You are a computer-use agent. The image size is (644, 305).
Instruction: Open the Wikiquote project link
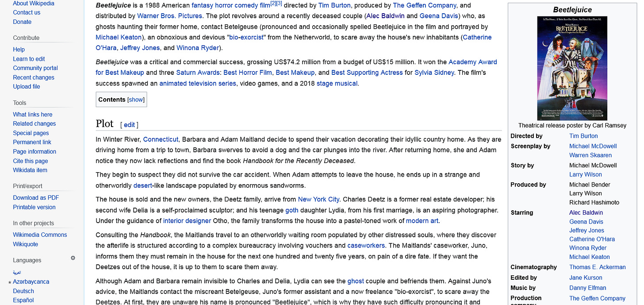pos(25,244)
